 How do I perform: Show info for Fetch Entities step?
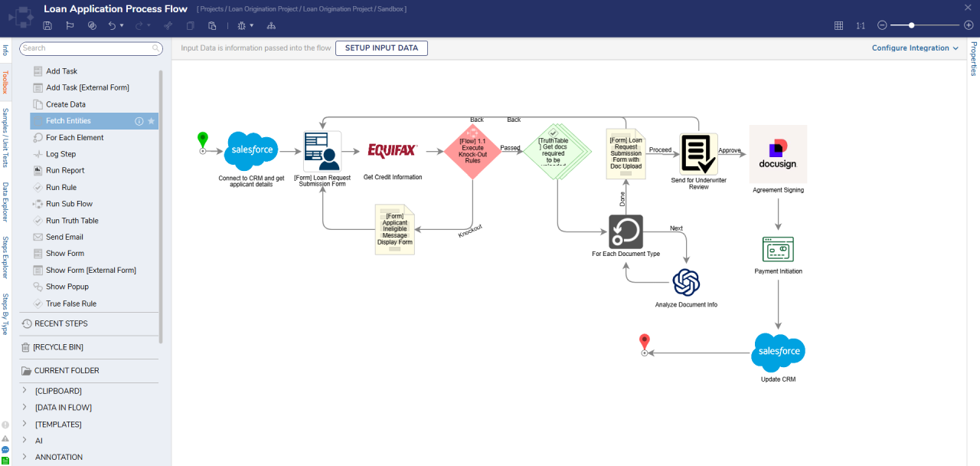tap(139, 121)
